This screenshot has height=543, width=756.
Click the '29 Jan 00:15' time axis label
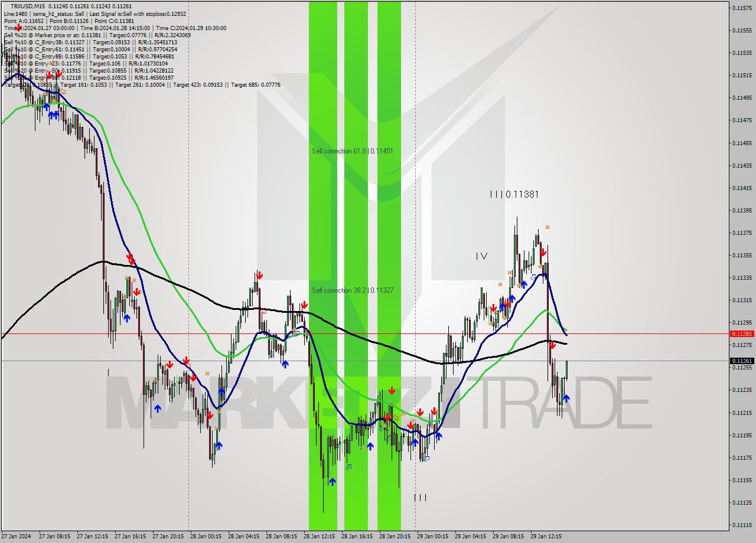pyautogui.click(x=434, y=537)
